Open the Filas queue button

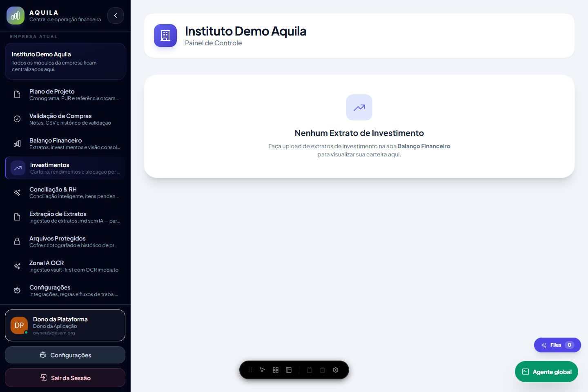click(557, 345)
